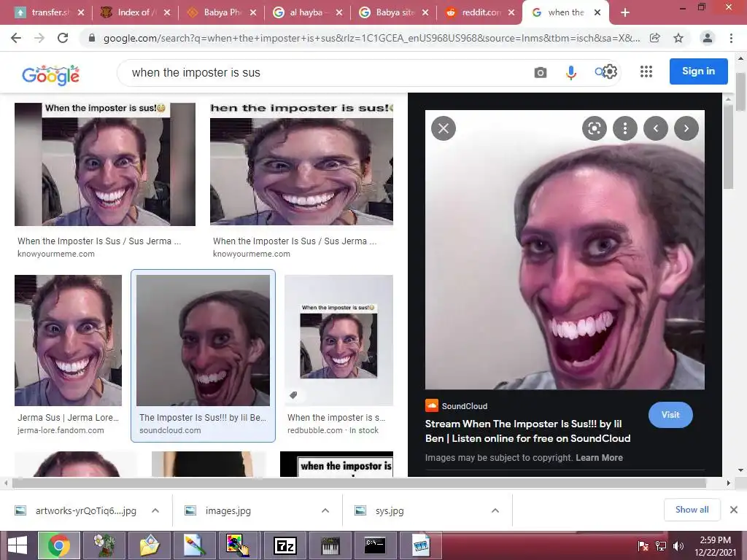Close the image preview panel
This screenshot has width=747, height=560.
click(444, 128)
